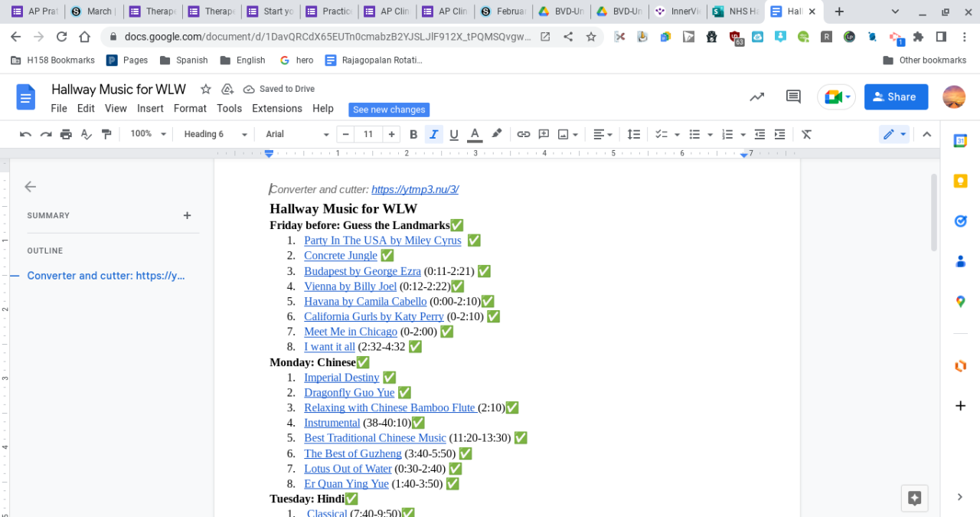
Task: Open the Imperial Destiny link
Action: (341, 378)
